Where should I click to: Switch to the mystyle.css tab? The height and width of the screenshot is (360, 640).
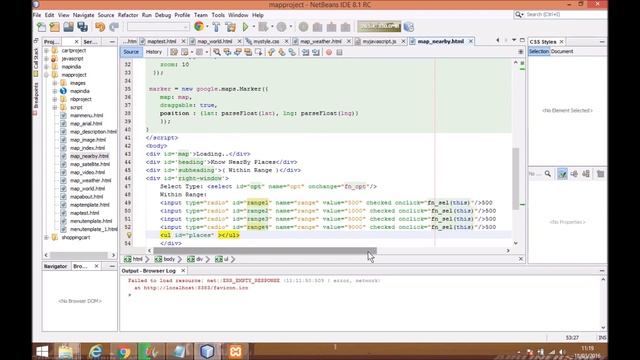(x=266, y=42)
